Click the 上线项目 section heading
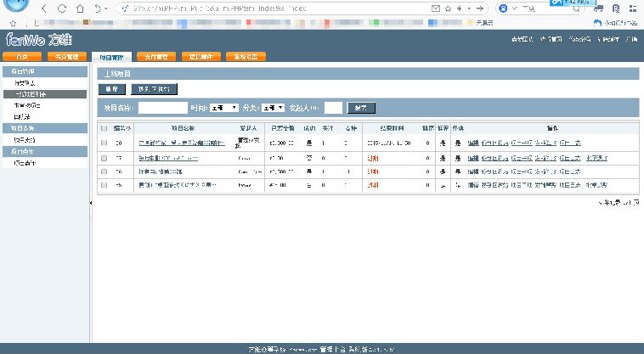Image resolution: width=644 pixels, height=354 pixels. [x=117, y=74]
